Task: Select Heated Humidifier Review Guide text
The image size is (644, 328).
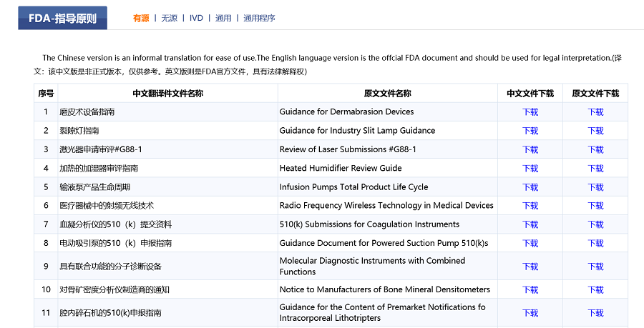Action: [x=341, y=168]
